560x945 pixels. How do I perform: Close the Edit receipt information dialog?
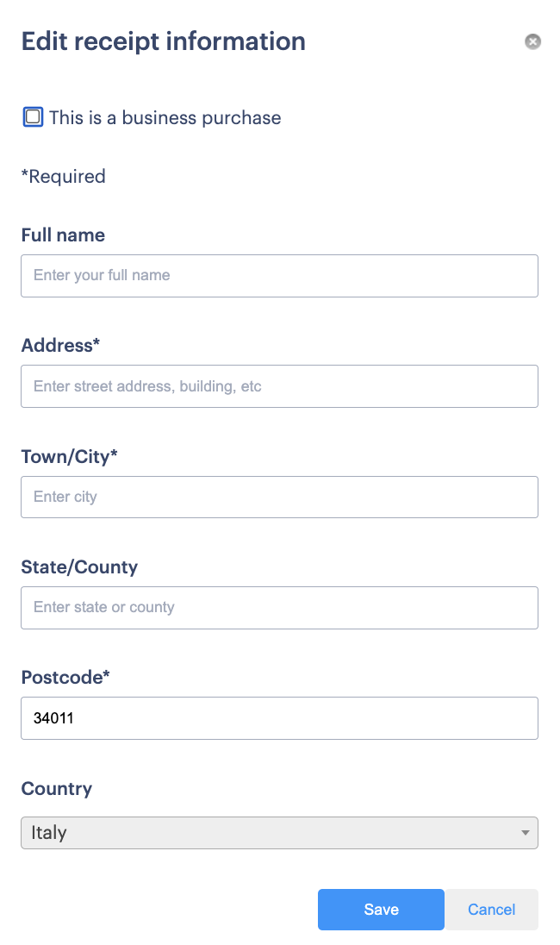[532, 41]
